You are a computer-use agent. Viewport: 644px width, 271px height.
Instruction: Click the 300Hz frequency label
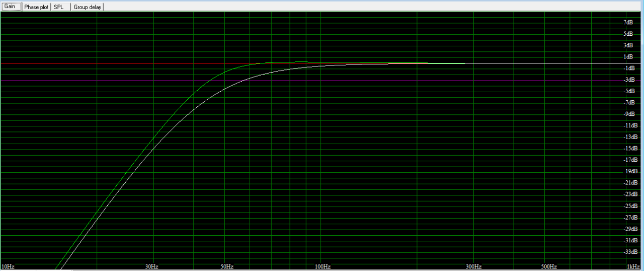(473, 266)
